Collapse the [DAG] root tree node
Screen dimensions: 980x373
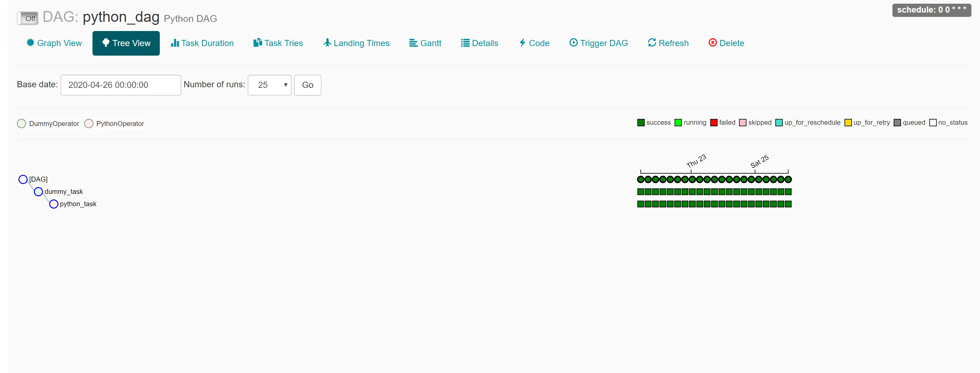(x=23, y=179)
